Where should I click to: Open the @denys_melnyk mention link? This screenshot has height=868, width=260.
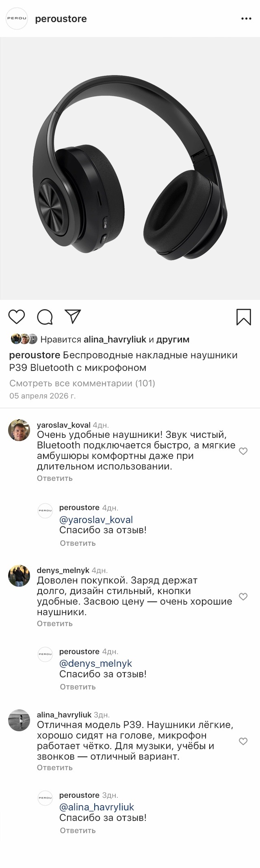(x=96, y=663)
